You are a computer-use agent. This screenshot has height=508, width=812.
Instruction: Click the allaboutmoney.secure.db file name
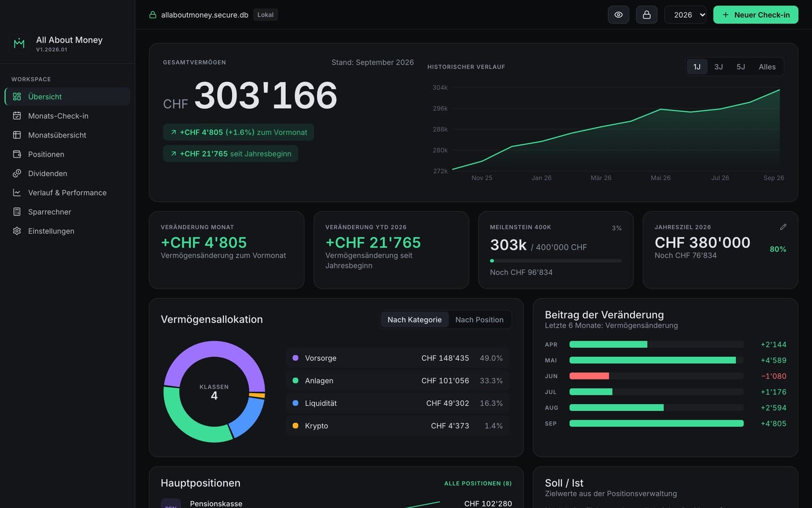(205, 15)
